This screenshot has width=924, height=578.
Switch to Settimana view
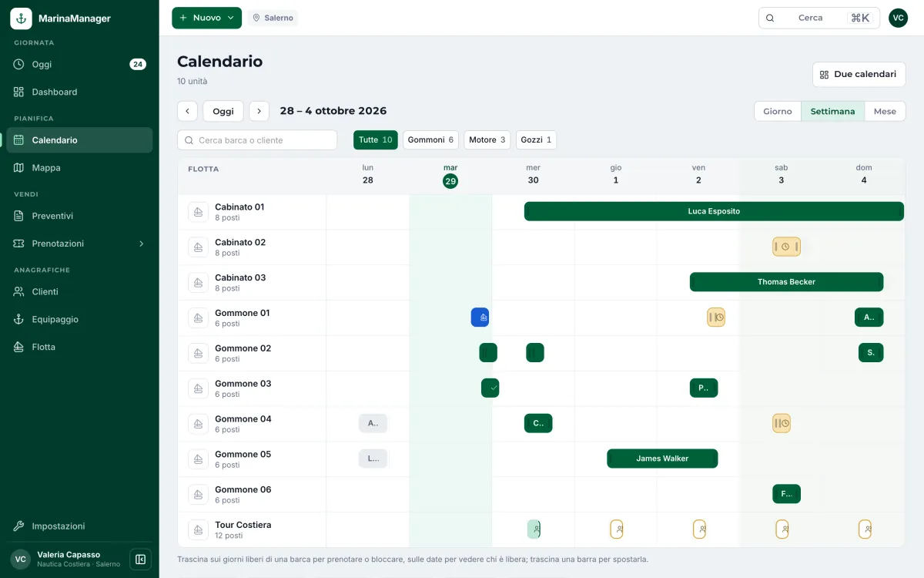point(832,111)
